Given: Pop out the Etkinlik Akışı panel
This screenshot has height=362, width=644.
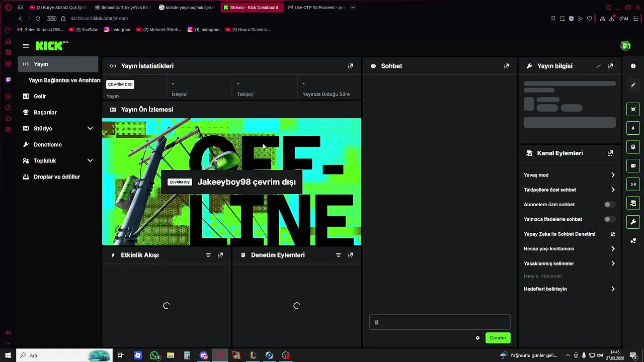Looking at the screenshot, I should [220, 255].
